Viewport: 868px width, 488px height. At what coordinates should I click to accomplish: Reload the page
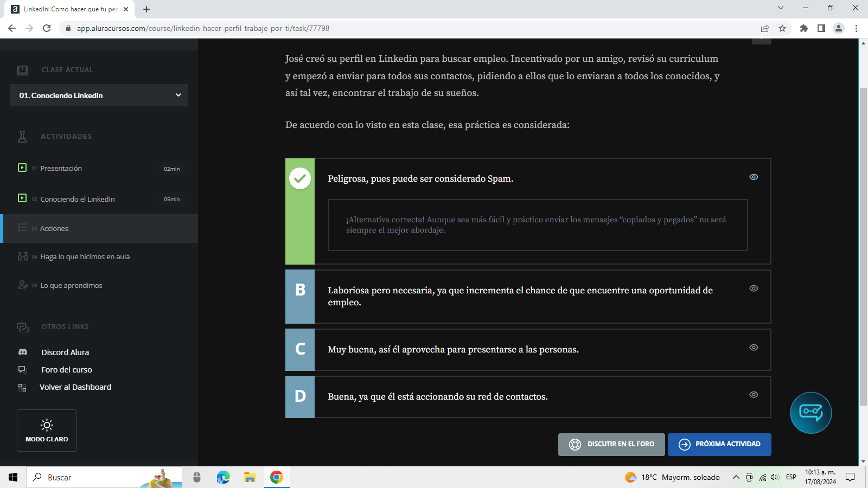click(x=47, y=28)
